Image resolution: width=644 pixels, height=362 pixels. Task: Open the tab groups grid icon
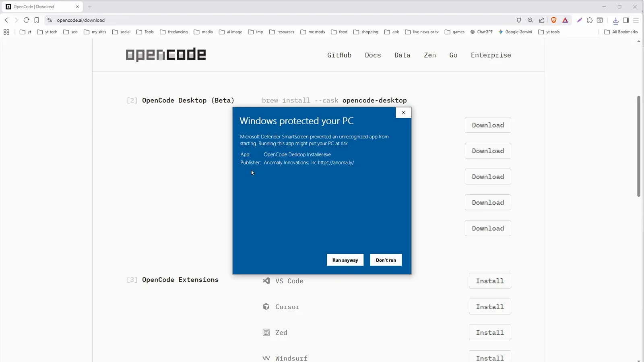(x=6, y=32)
